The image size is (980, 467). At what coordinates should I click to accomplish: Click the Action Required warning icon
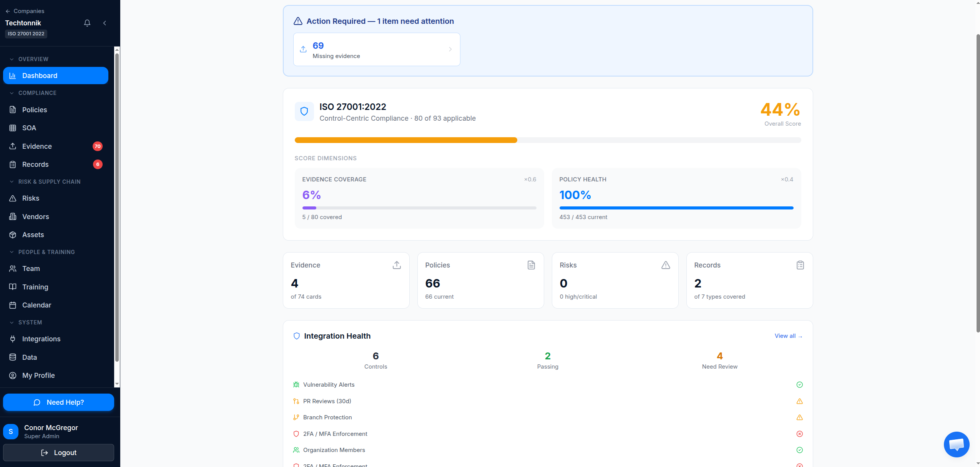click(x=298, y=21)
